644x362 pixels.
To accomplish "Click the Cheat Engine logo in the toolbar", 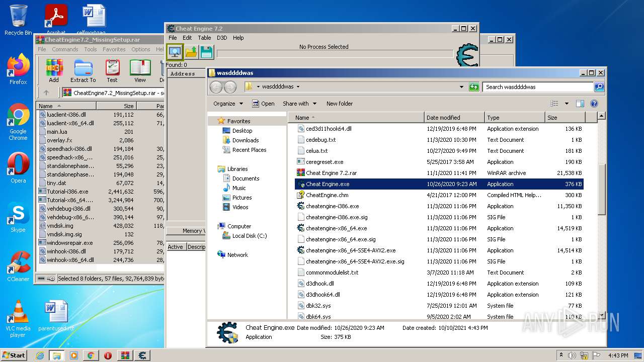I will pyautogui.click(x=466, y=55).
